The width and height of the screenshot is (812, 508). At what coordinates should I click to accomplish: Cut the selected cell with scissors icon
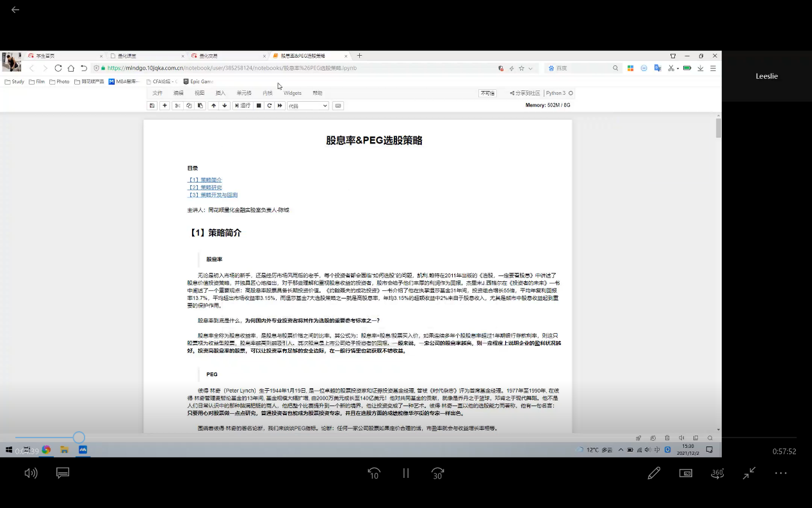tap(178, 106)
